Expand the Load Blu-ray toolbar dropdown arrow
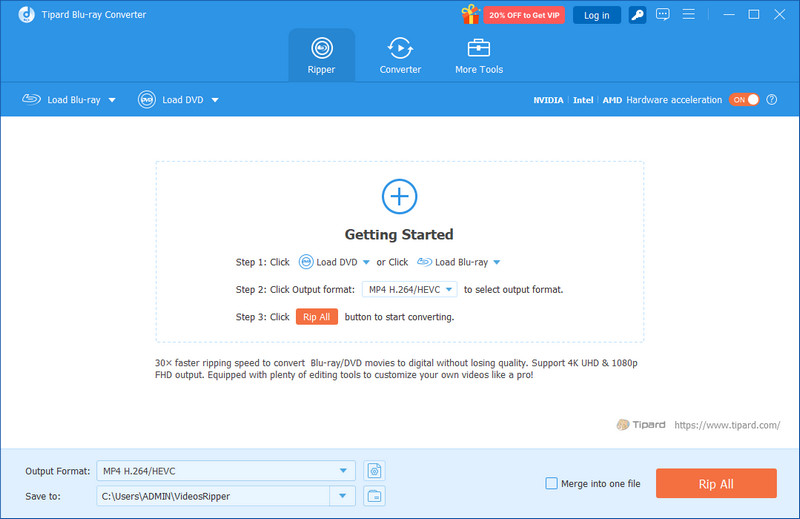This screenshot has height=519, width=800. pyautogui.click(x=112, y=100)
